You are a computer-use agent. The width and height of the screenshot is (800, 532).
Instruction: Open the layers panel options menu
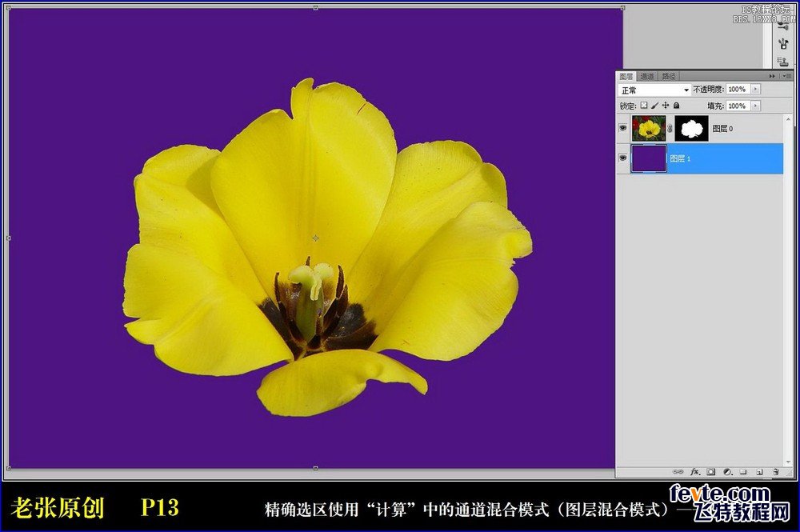click(x=786, y=76)
